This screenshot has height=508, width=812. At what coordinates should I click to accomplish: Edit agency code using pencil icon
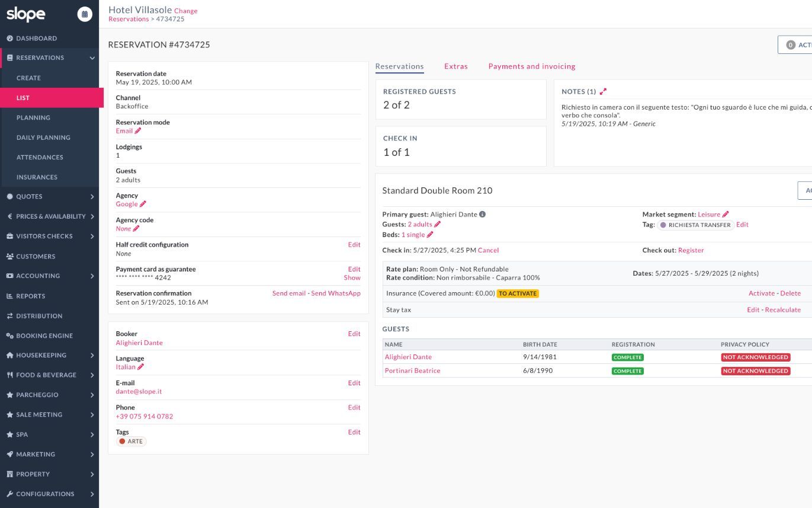pyautogui.click(x=136, y=229)
